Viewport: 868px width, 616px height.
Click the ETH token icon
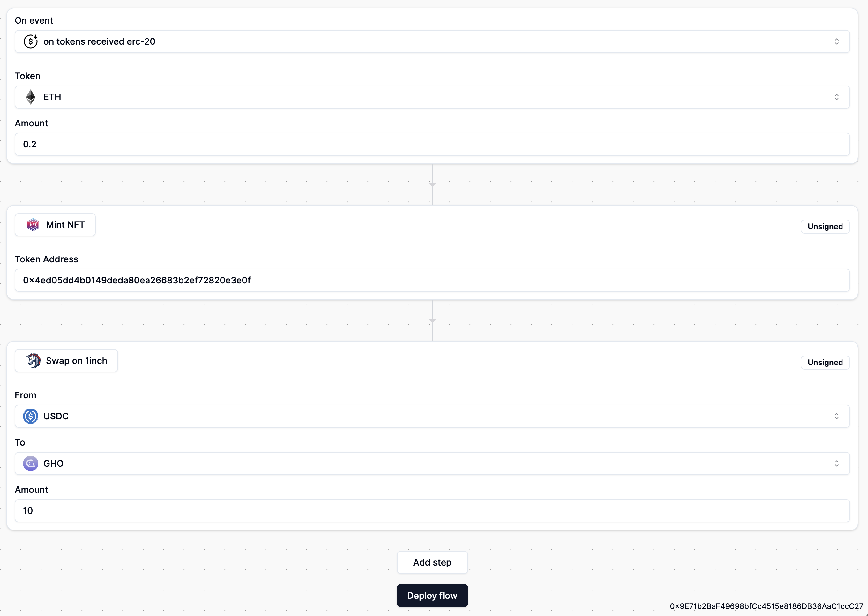click(x=31, y=97)
